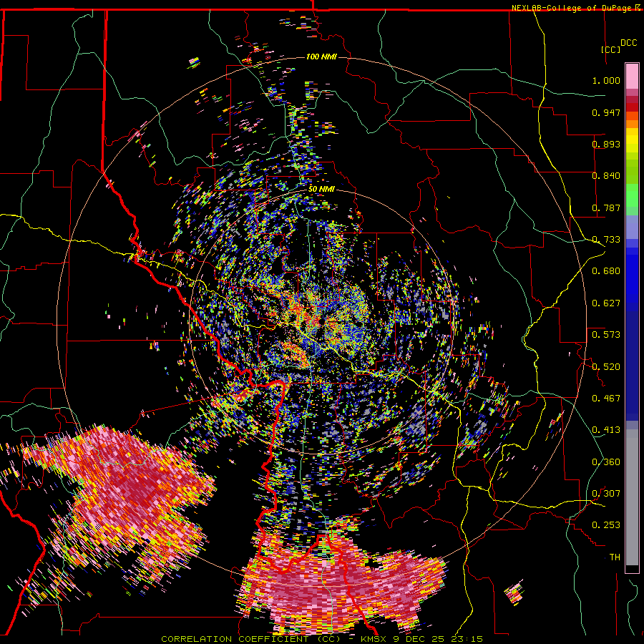
Task: Select the 0.253 scale value
Action: [606, 525]
